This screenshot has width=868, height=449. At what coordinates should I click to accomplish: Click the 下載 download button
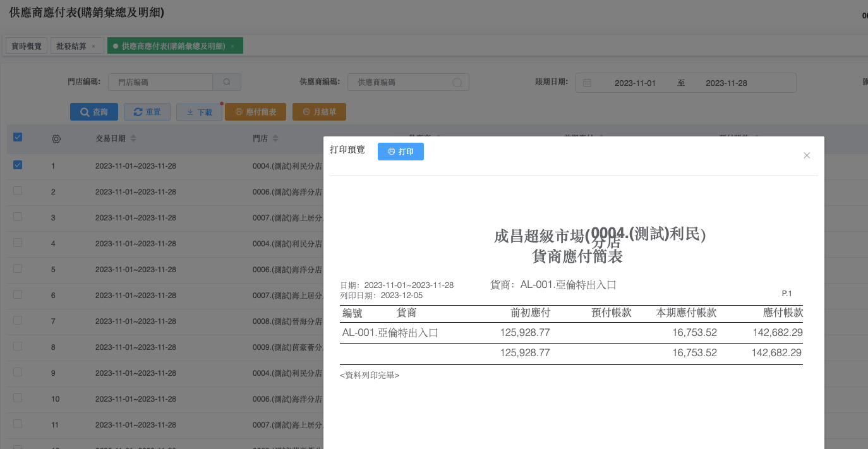tap(199, 112)
